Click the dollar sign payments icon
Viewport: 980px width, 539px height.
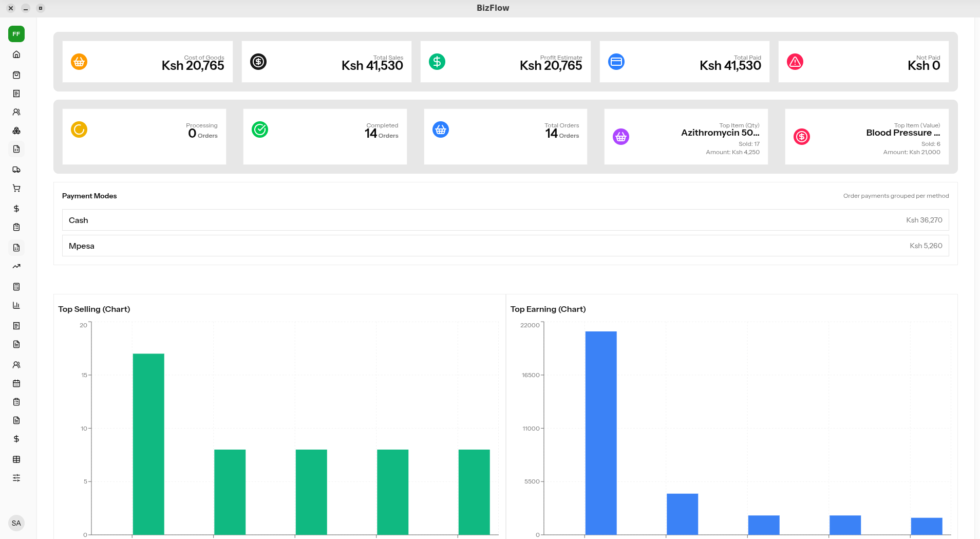click(16, 209)
